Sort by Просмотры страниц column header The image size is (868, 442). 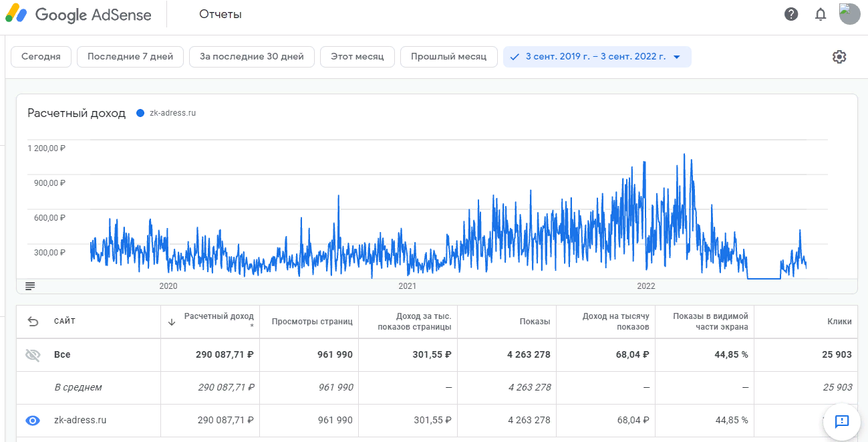(x=312, y=322)
